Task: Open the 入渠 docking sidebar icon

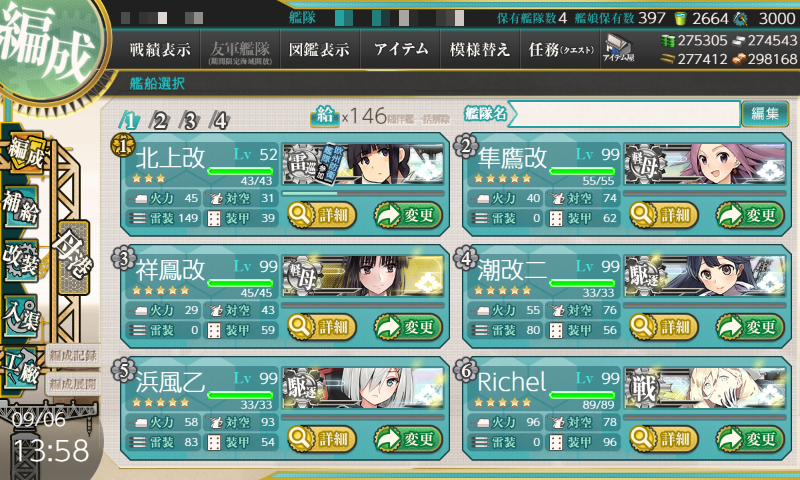Action: (x=21, y=316)
